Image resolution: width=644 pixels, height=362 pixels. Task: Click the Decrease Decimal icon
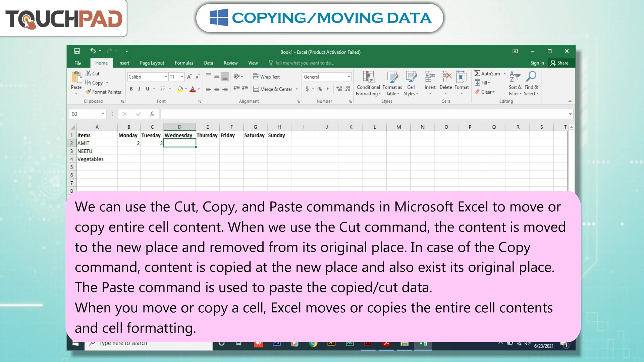click(347, 89)
